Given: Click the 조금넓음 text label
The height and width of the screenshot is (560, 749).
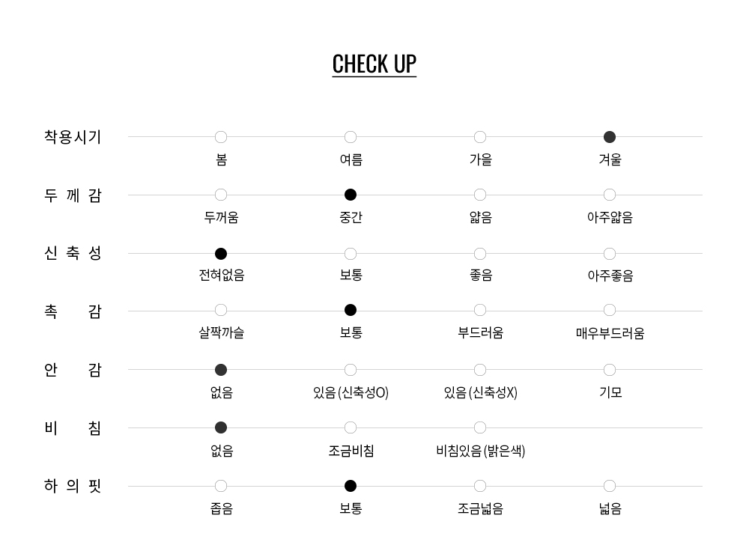Looking at the screenshot, I should point(480,508).
